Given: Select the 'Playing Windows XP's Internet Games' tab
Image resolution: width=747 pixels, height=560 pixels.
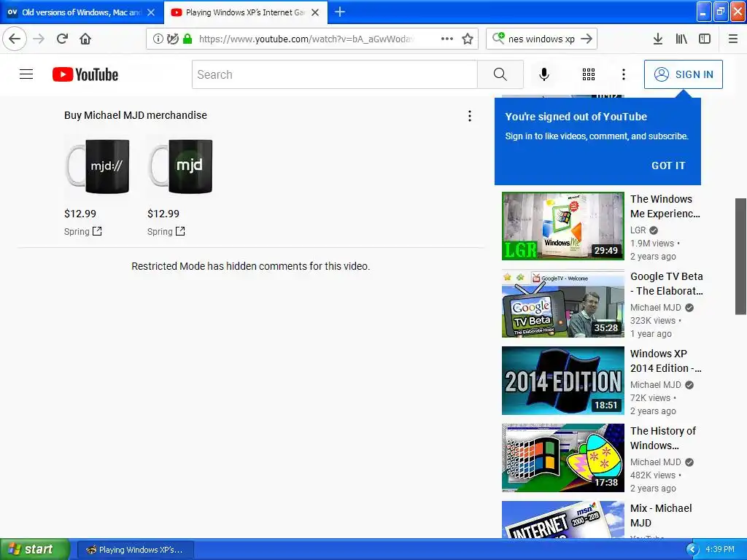Looking at the screenshot, I should tap(246, 12).
